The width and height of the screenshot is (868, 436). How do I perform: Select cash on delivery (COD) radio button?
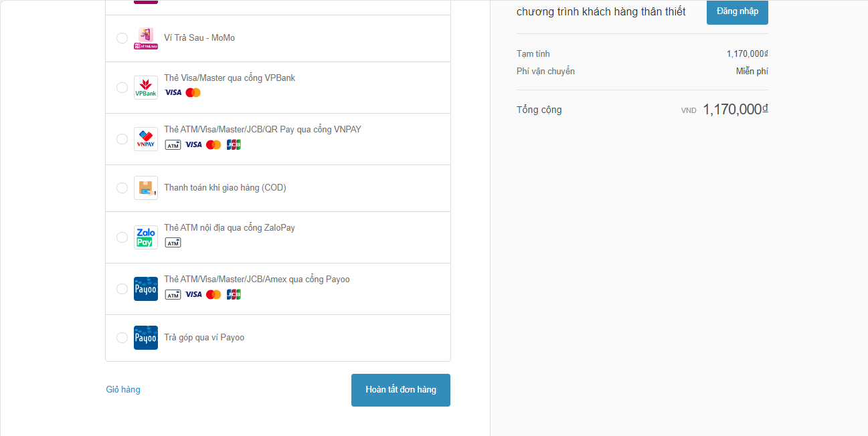[x=122, y=188]
